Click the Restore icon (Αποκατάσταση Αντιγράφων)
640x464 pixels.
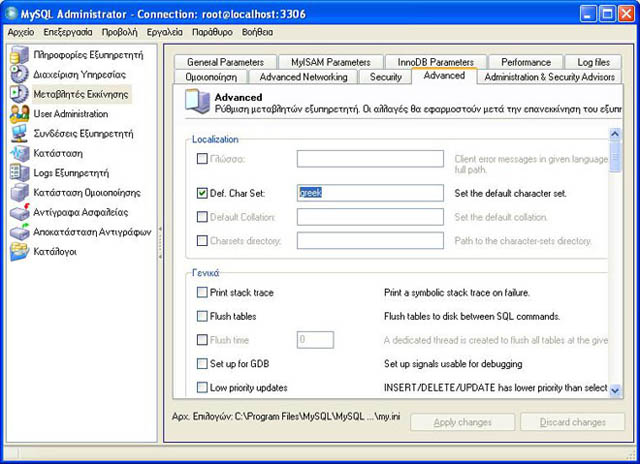[x=19, y=232]
